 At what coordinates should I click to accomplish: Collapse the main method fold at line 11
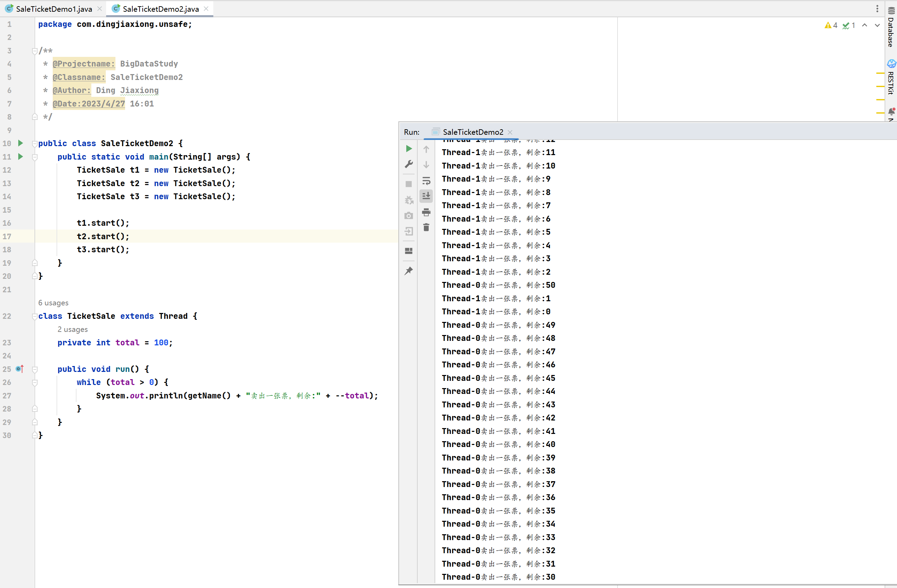click(35, 157)
